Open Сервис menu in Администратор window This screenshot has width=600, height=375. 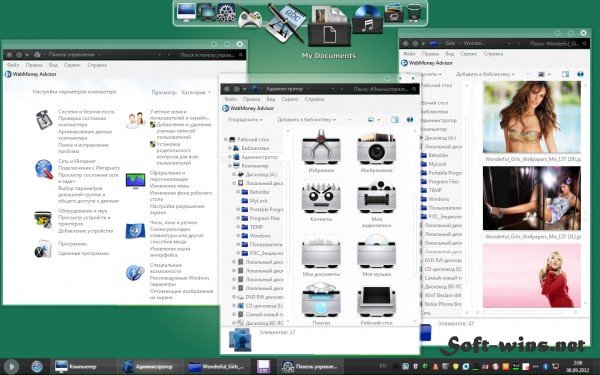290,99
